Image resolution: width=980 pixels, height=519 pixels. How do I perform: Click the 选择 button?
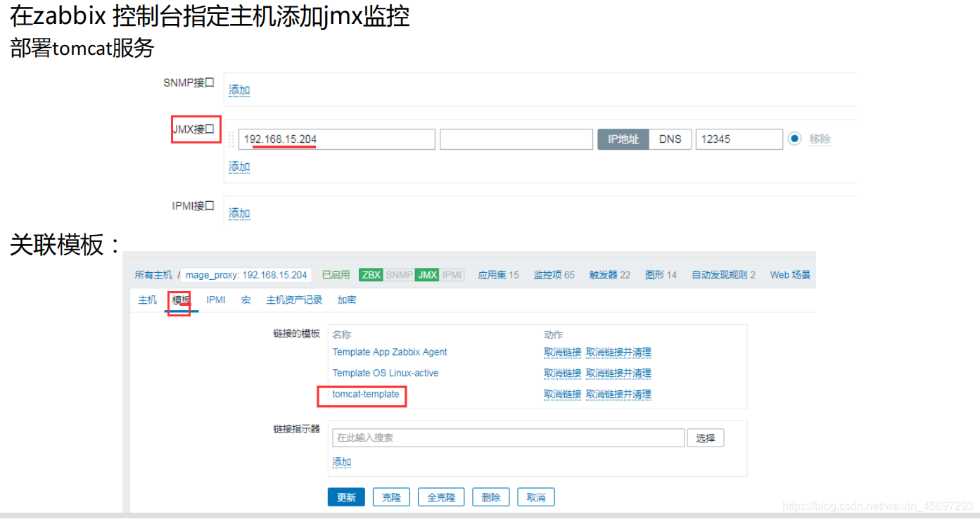point(706,437)
